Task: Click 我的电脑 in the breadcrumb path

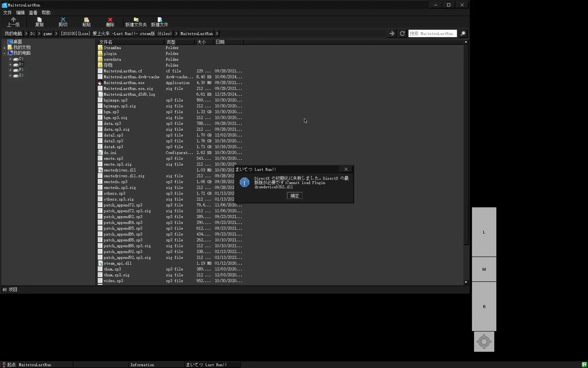Action: [x=13, y=33]
